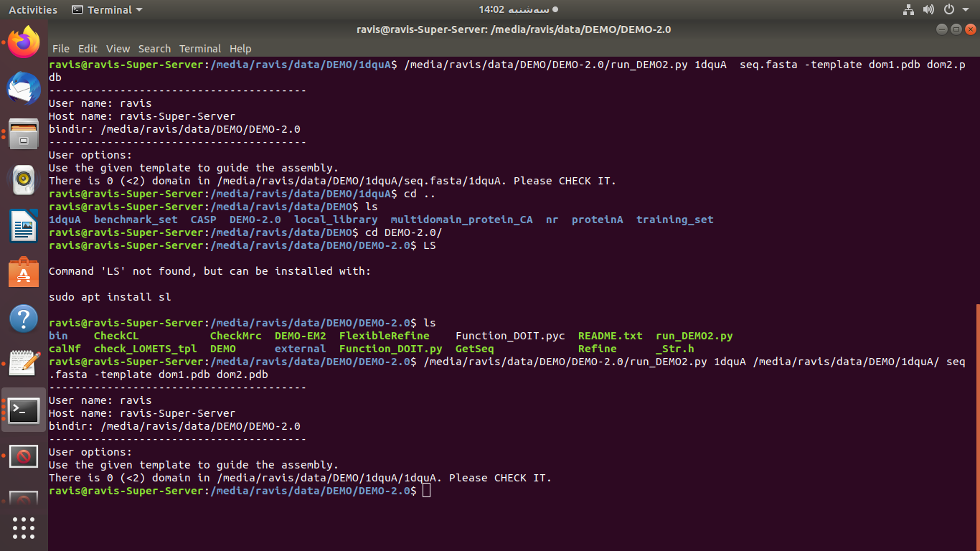This screenshot has width=980, height=551.
Task: Close the terminal window
Action: (970, 29)
